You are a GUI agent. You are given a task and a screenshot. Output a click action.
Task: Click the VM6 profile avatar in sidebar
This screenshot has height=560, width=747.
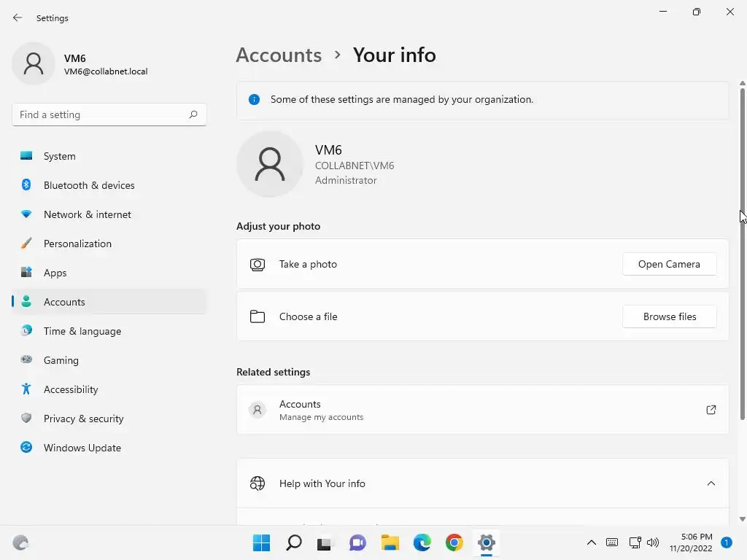click(x=34, y=63)
